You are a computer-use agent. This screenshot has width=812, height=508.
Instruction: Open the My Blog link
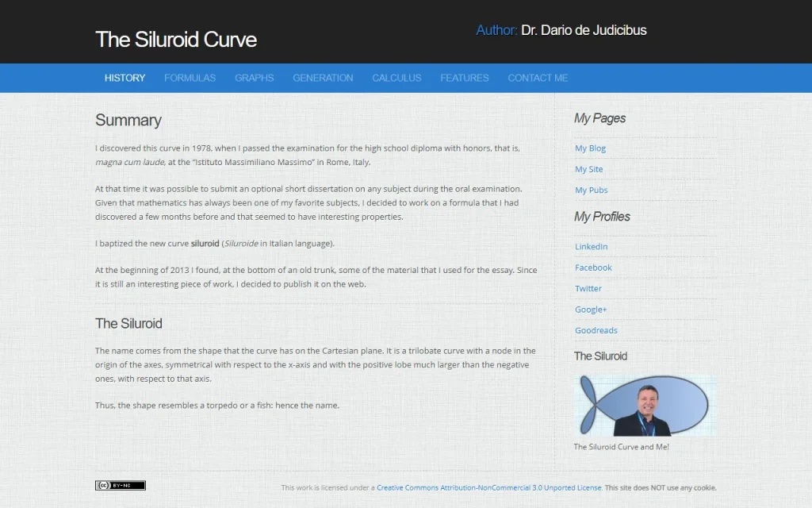tap(590, 148)
